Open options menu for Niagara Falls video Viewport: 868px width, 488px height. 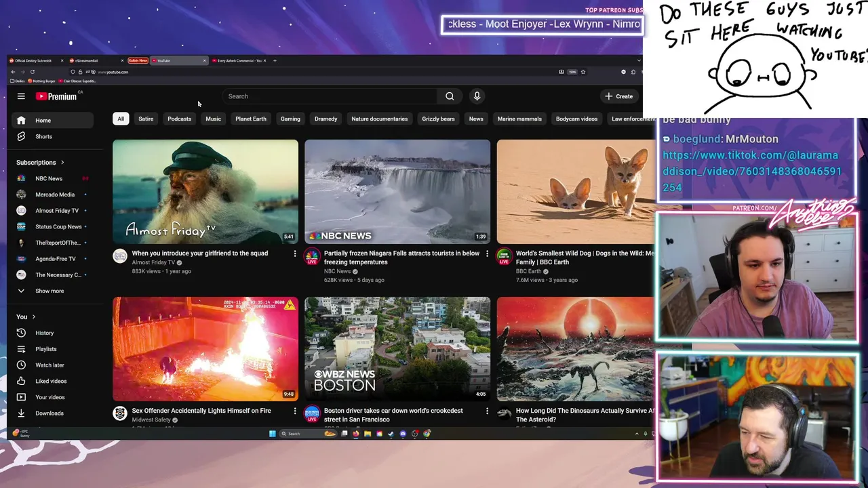486,253
